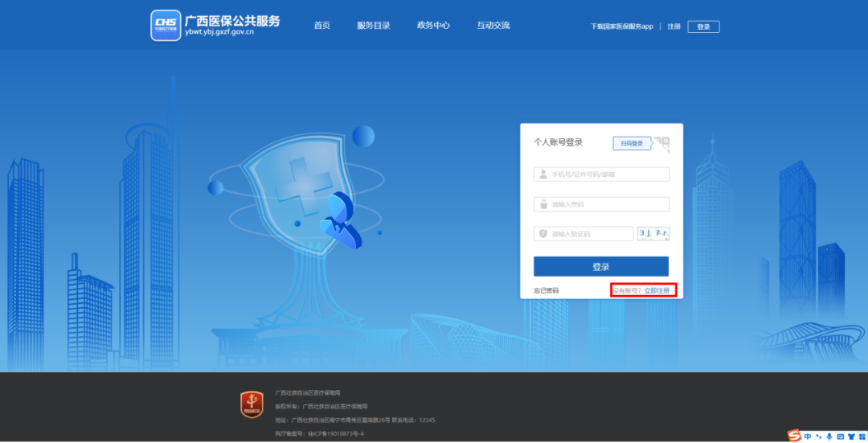This screenshot has width=868, height=443.
Task: Click 立即注册 link below login button
Action: tap(656, 290)
